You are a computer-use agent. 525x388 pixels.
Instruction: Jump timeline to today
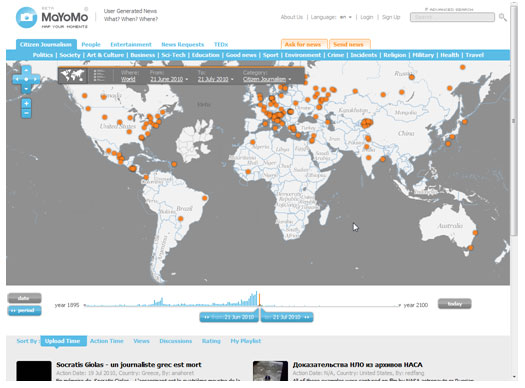455,304
